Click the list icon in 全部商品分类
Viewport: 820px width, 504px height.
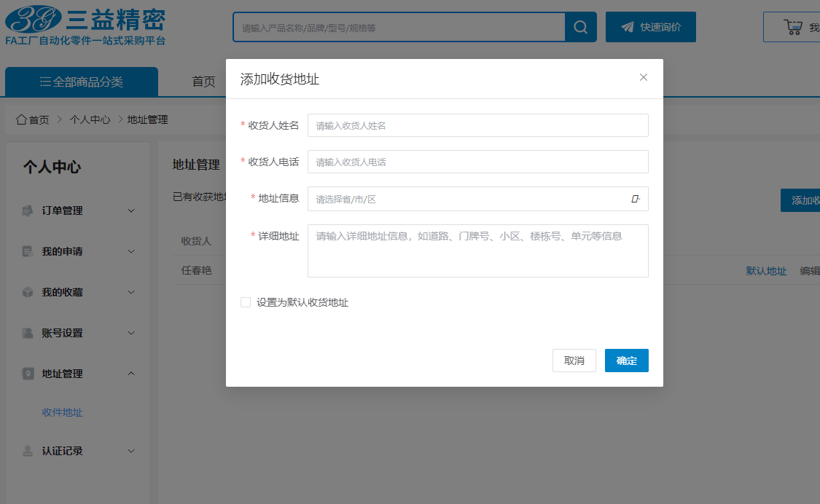click(45, 82)
